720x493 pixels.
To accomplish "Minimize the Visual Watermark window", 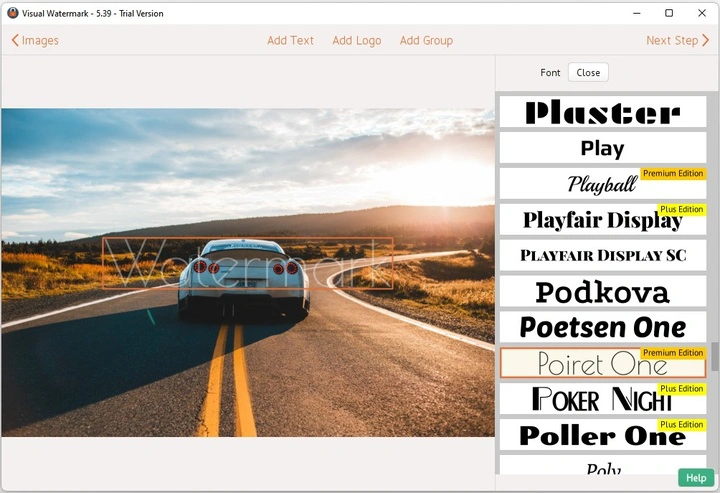I will 636,13.
